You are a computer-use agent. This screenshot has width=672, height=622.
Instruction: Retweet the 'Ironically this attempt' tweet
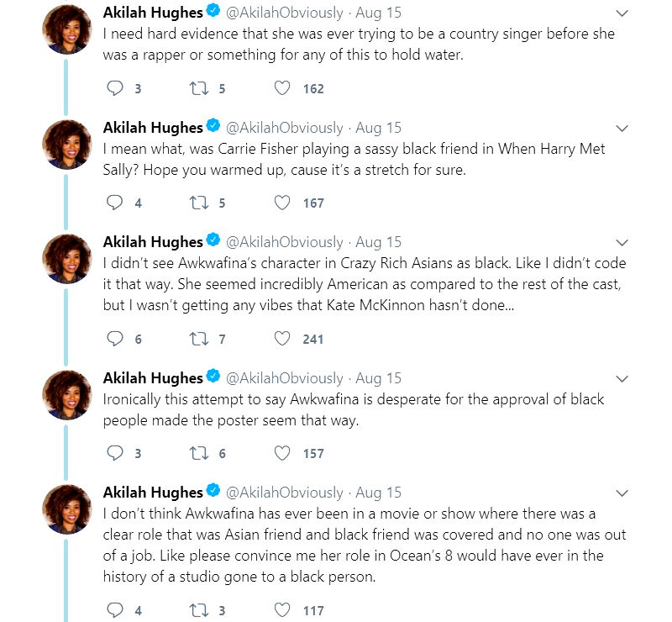pyautogui.click(x=201, y=453)
